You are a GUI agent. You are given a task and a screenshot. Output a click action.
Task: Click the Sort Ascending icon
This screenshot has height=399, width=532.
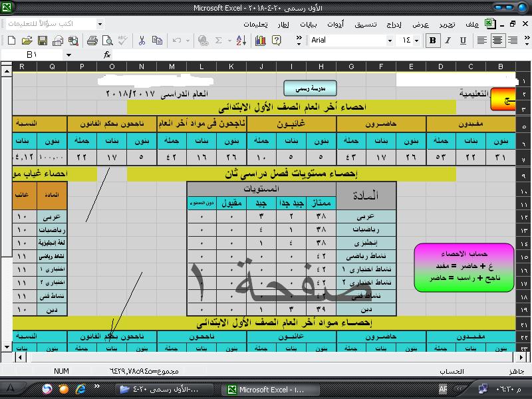[x=243, y=41]
